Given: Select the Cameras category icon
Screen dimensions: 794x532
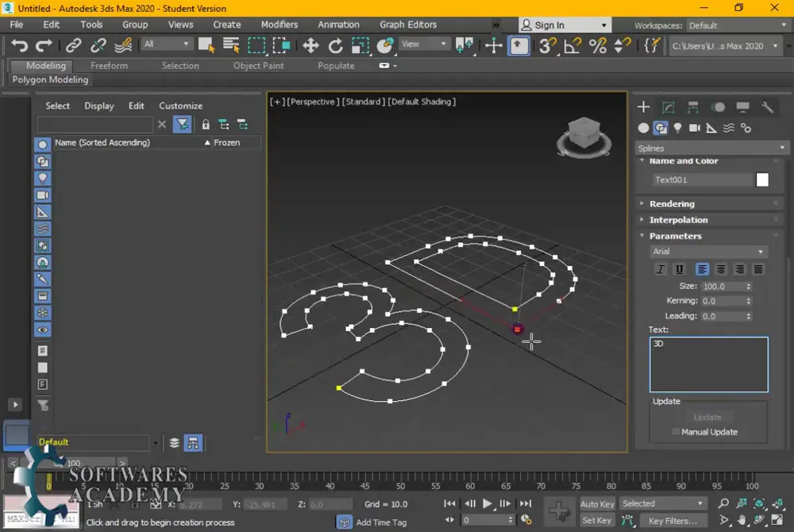Looking at the screenshot, I should pyautogui.click(x=695, y=128).
